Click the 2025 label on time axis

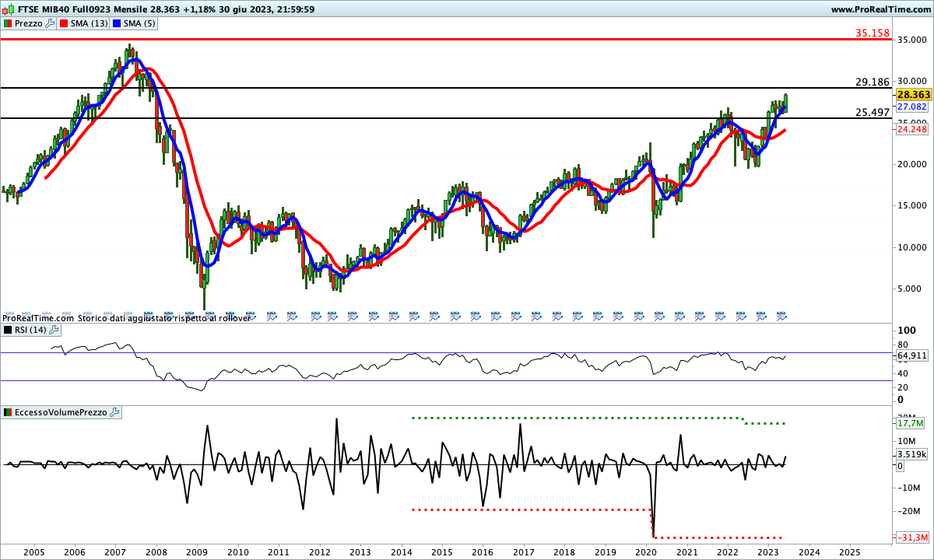pyautogui.click(x=850, y=552)
